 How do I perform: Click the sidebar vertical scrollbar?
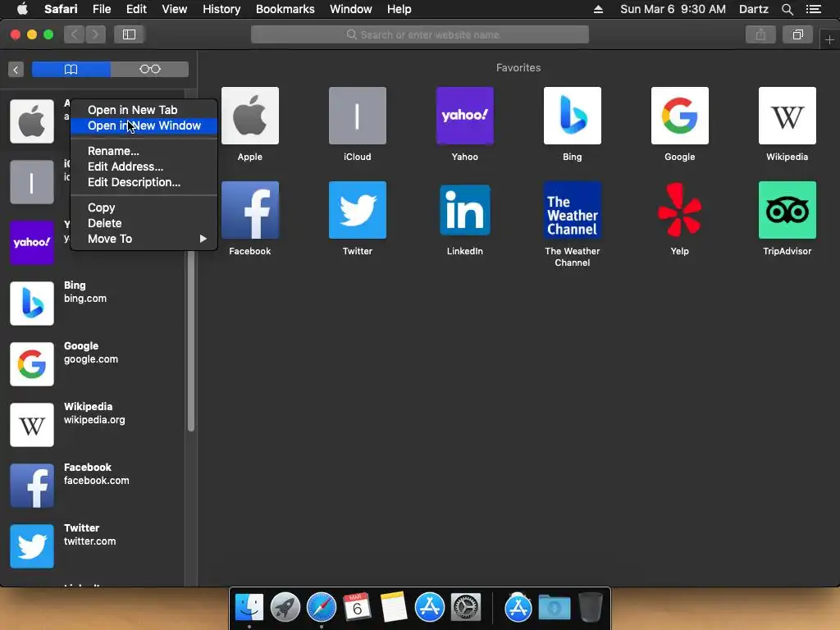pos(190,341)
